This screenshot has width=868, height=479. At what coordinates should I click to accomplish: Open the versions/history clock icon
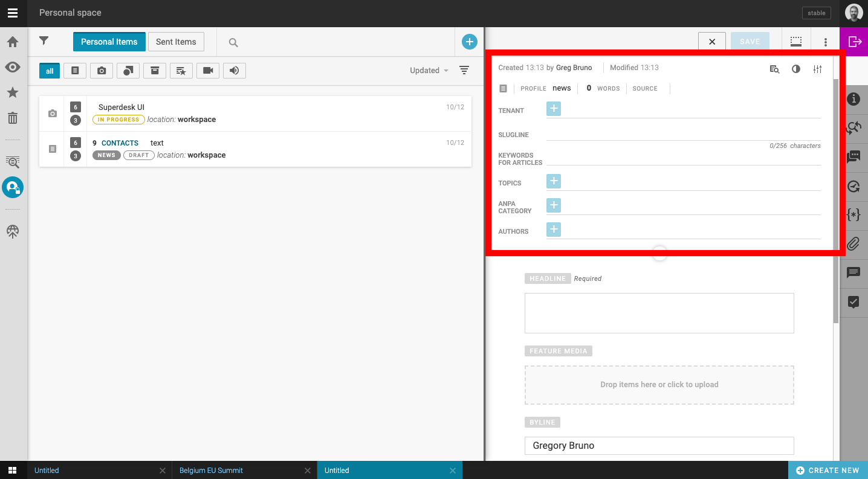pos(853,187)
